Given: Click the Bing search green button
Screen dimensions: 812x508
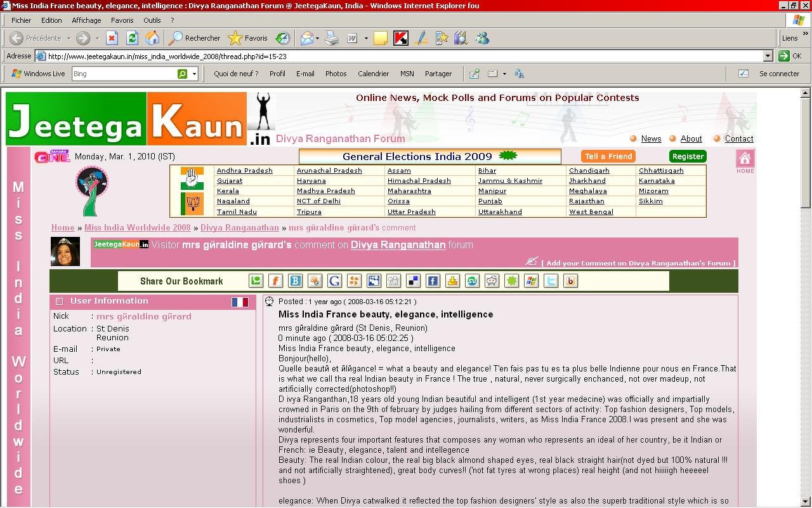Looking at the screenshot, I should 183,74.
